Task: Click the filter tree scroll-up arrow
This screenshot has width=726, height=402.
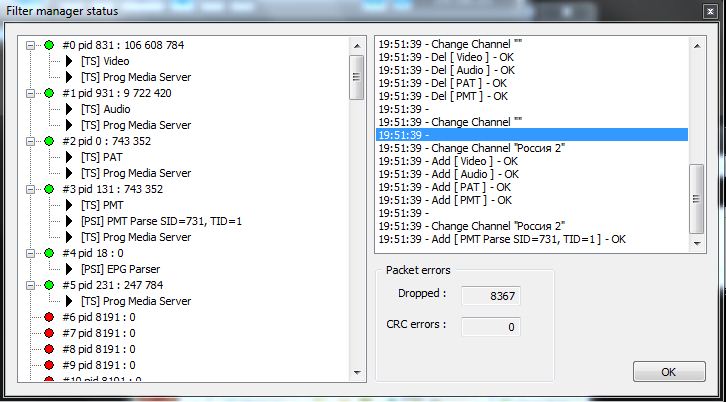Action: click(357, 45)
